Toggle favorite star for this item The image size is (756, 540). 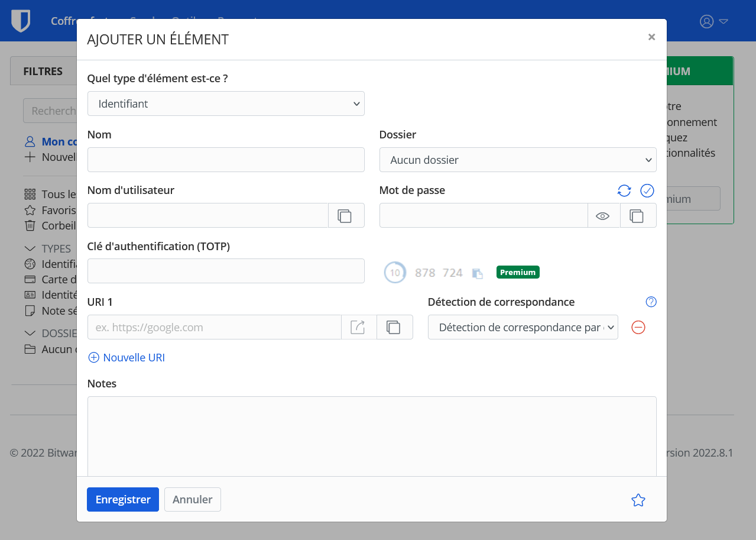click(638, 500)
